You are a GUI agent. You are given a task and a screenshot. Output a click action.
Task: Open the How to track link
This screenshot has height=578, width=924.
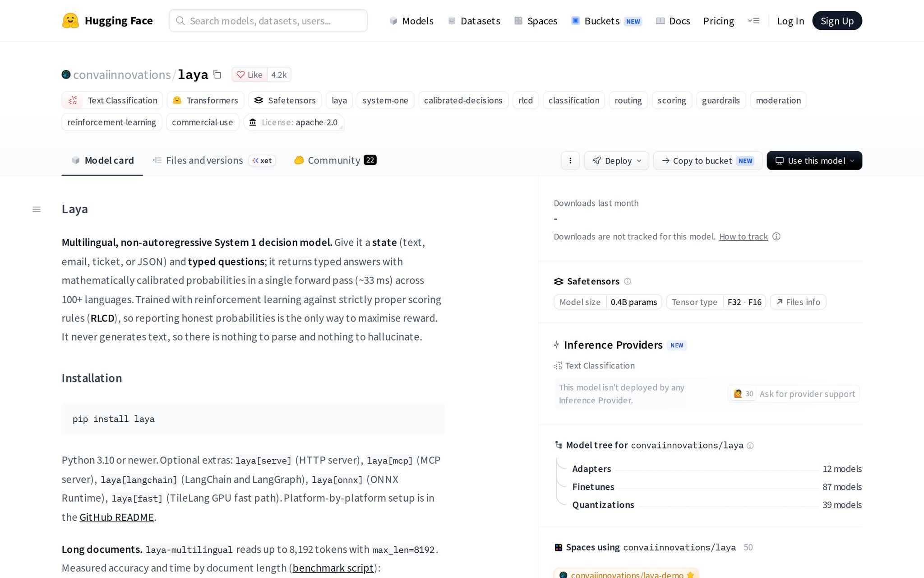(744, 237)
